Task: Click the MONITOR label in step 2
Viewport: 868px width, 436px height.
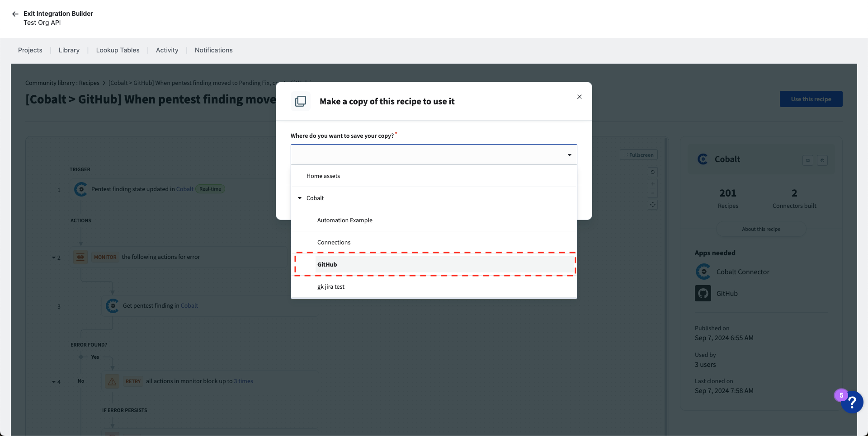Action: pos(105,257)
